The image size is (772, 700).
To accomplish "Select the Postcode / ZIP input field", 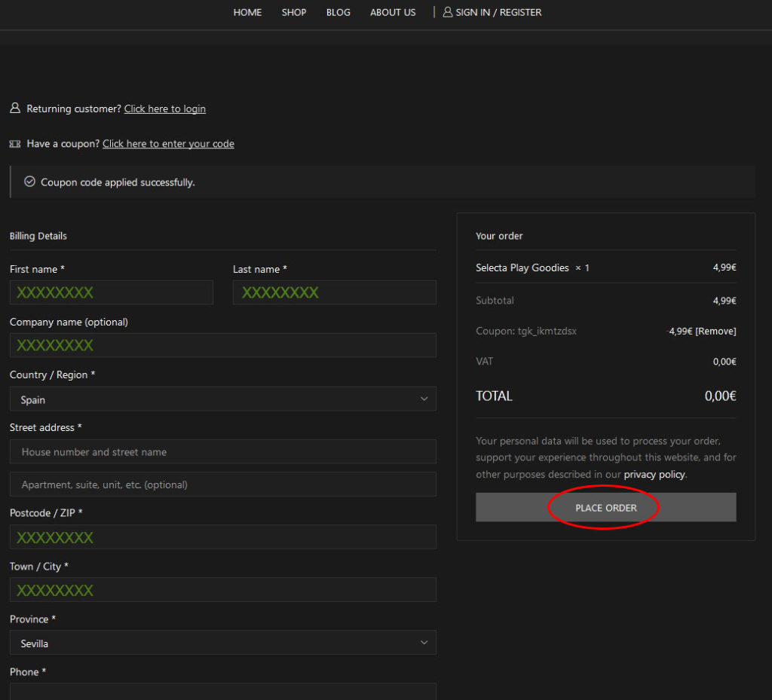I will click(x=222, y=537).
